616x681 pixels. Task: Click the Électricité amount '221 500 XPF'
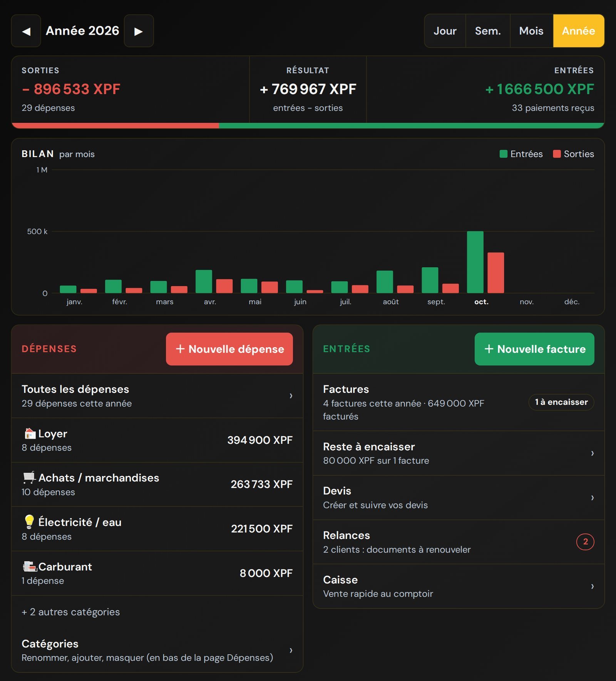point(262,528)
